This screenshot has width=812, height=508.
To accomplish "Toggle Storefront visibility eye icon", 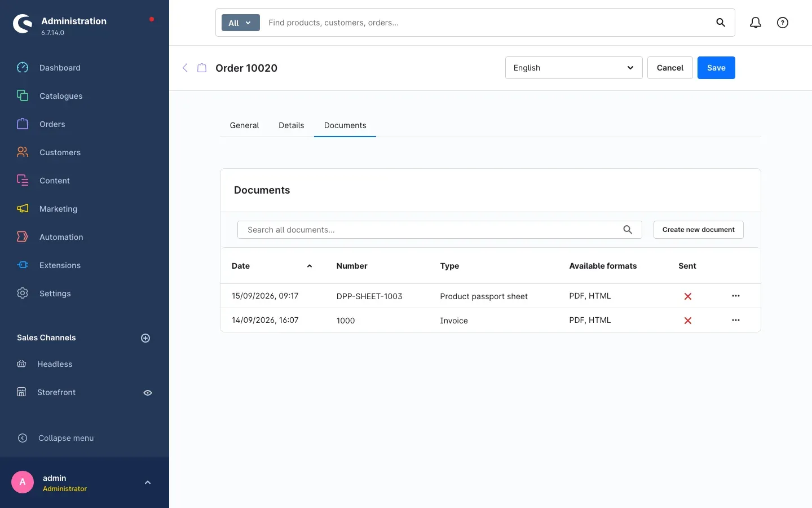I will pyautogui.click(x=148, y=393).
